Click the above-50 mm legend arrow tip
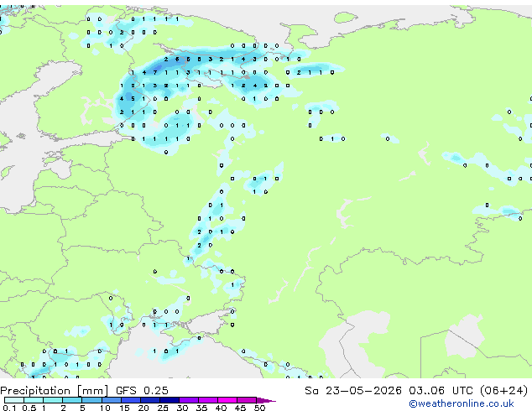 coord(266,400)
